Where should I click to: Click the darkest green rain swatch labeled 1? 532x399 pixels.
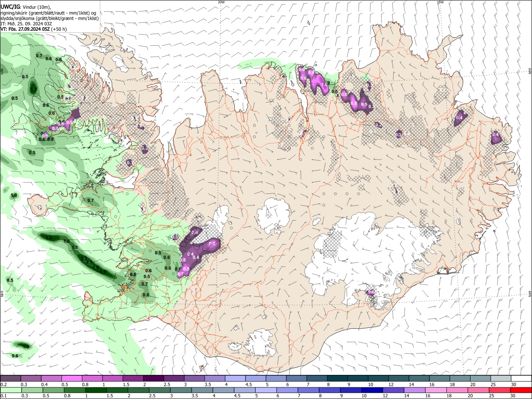point(96,390)
